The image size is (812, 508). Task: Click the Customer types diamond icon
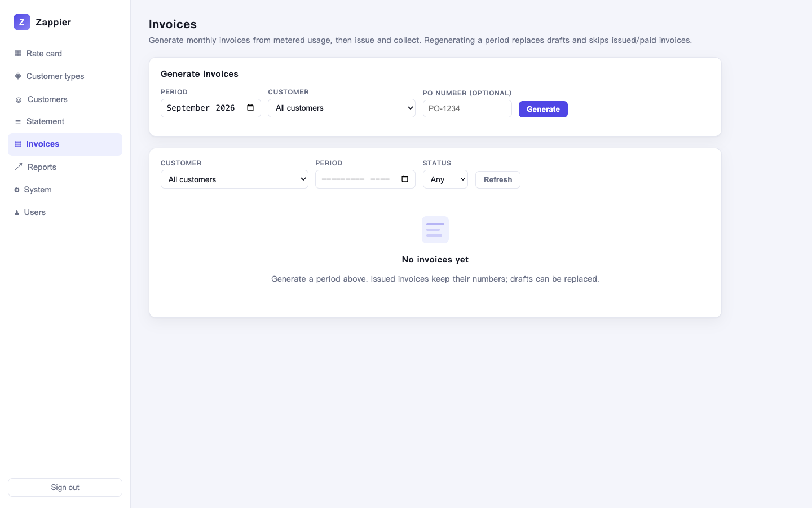pos(18,76)
